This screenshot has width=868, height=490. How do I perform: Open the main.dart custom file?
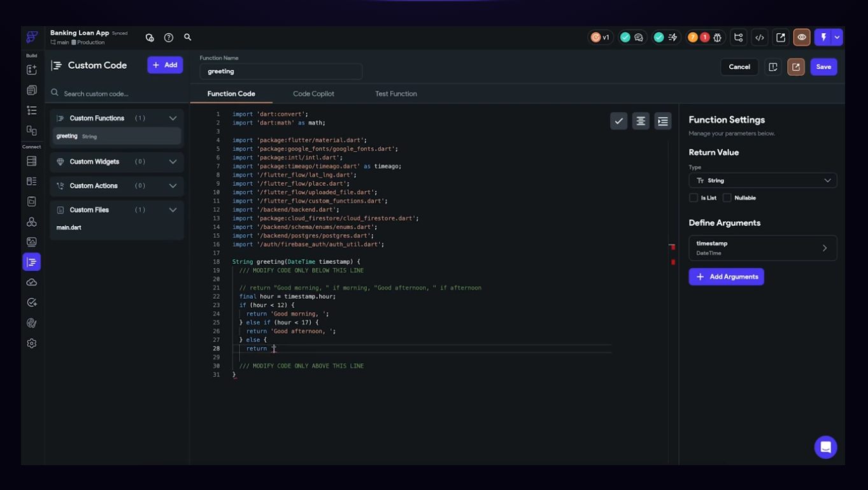point(69,227)
